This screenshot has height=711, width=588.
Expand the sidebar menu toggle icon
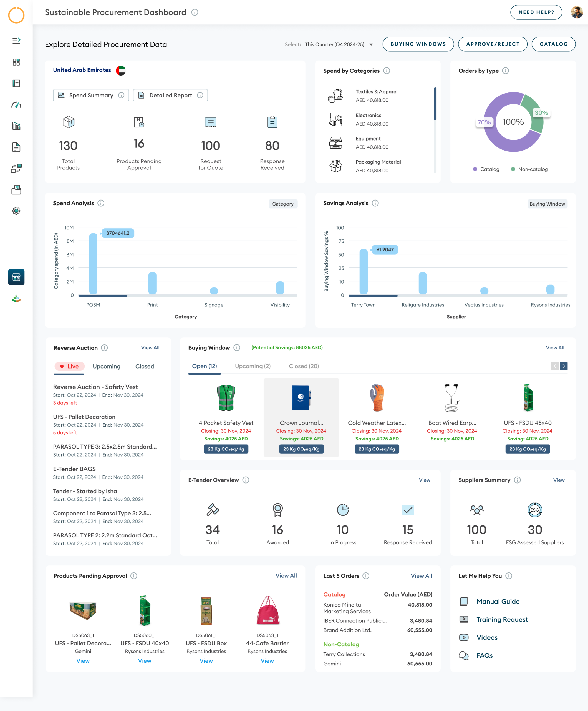point(16,41)
